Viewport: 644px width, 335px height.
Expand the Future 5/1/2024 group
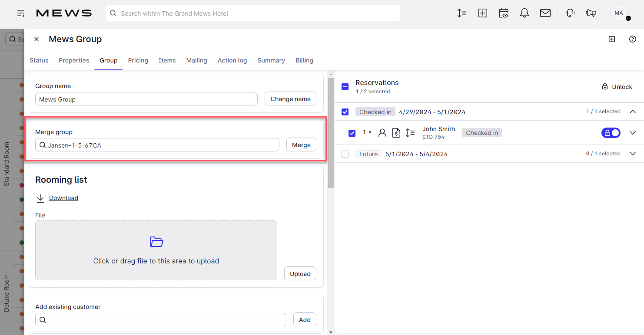click(633, 154)
